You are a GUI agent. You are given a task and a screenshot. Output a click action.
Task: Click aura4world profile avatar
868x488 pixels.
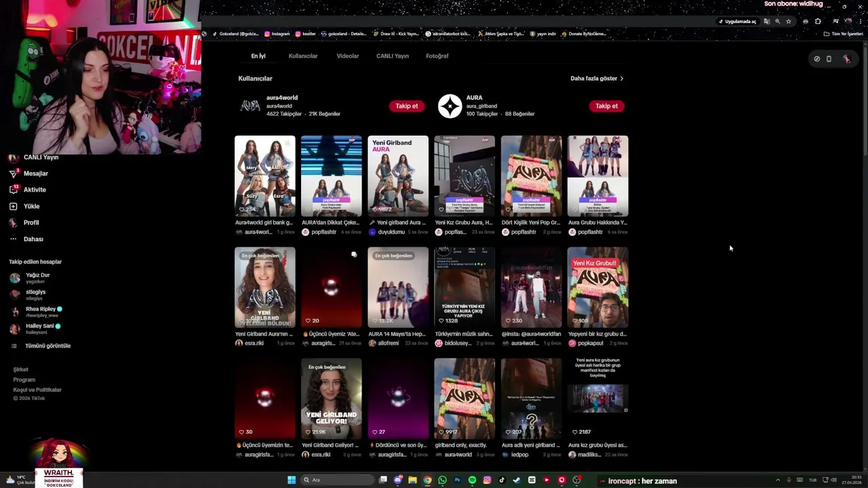(250, 106)
